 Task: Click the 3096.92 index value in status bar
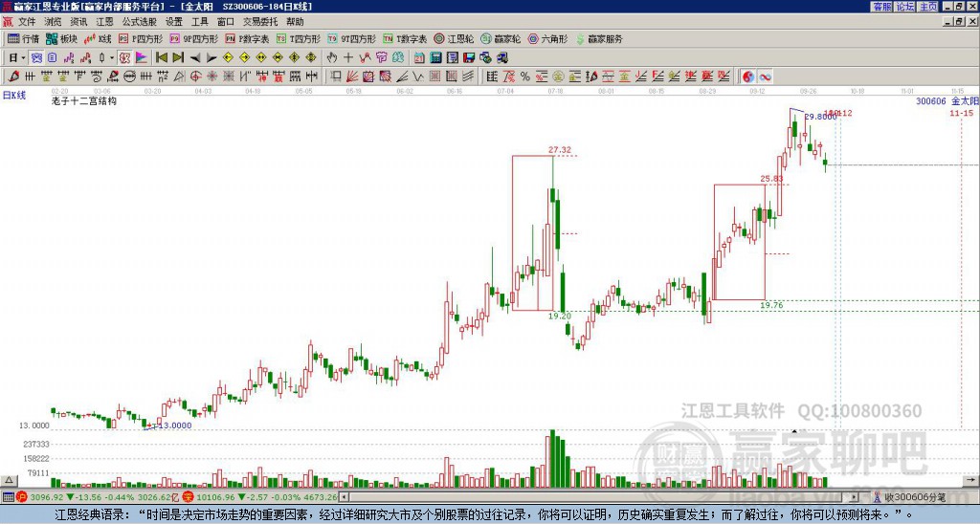(x=47, y=497)
